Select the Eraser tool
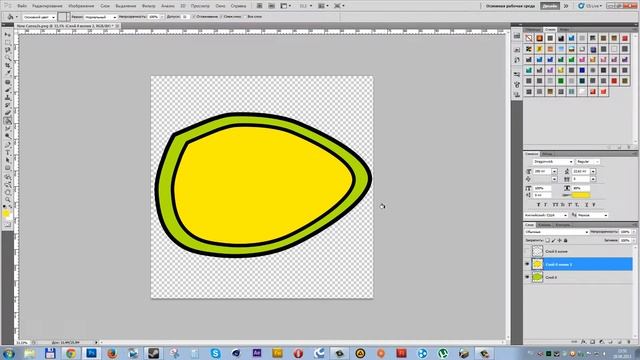This screenshot has height=360, width=640. click(x=8, y=112)
